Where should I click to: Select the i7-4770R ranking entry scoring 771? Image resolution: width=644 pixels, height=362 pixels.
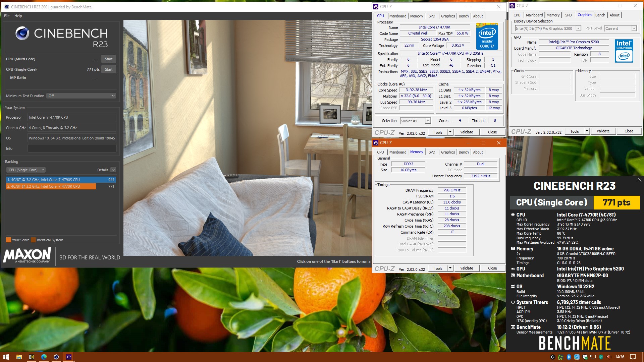coord(61,186)
